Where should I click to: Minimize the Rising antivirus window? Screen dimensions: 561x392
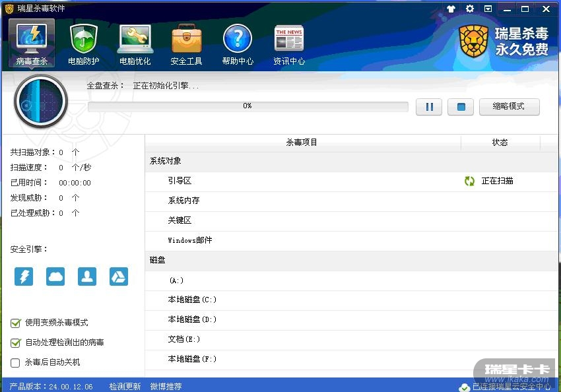click(x=507, y=9)
